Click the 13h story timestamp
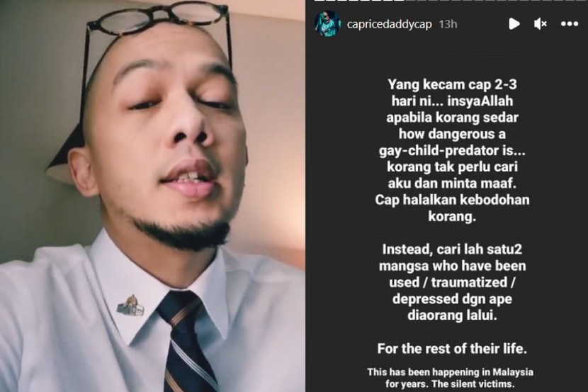Viewport: 588px width, 392px height. click(448, 24)
